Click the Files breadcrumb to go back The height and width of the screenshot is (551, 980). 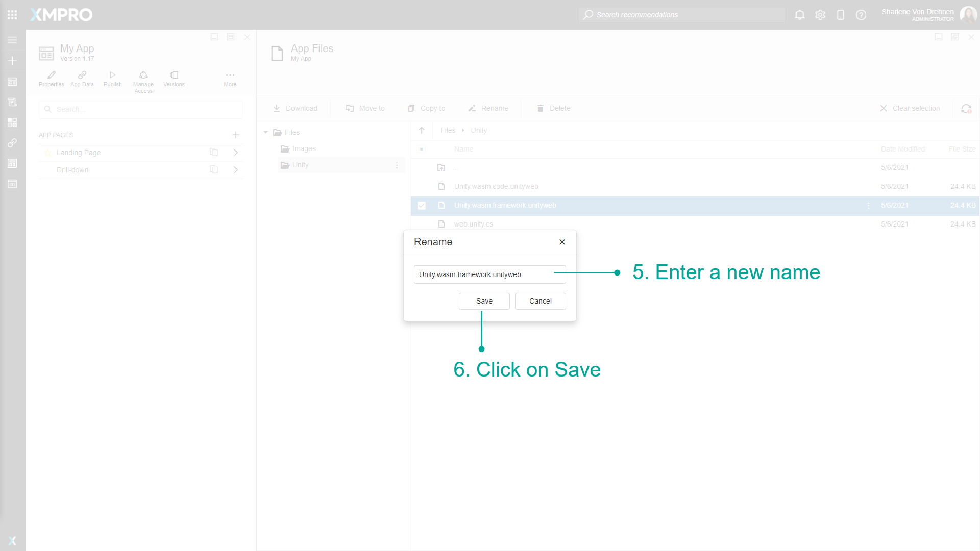448,130
